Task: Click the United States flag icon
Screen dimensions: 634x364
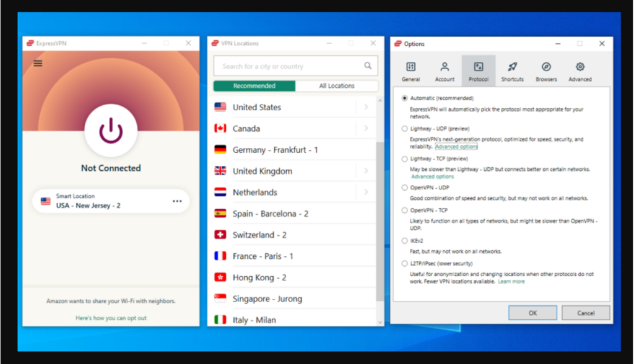Action: (220, 106)
